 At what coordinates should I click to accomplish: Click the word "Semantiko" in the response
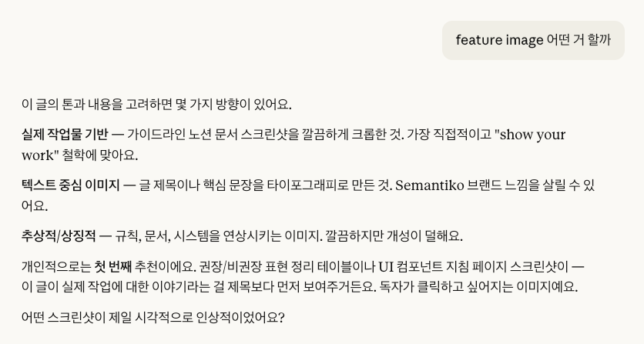click(430, 185)
